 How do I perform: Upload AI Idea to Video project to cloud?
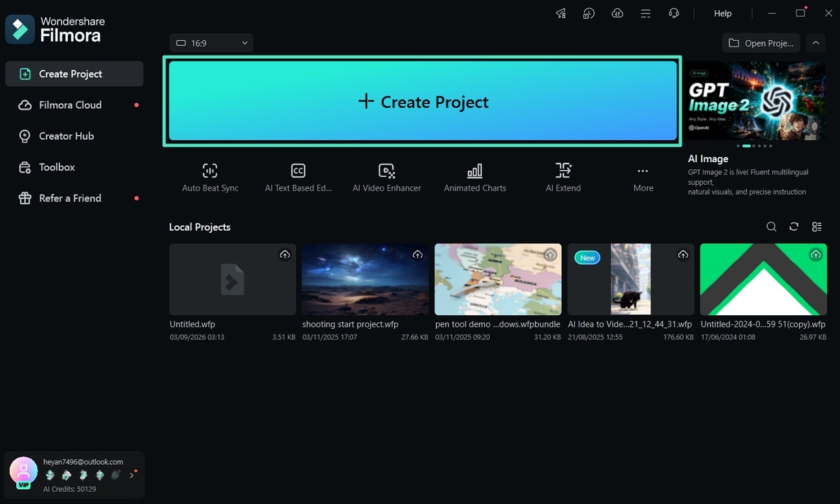683,255
